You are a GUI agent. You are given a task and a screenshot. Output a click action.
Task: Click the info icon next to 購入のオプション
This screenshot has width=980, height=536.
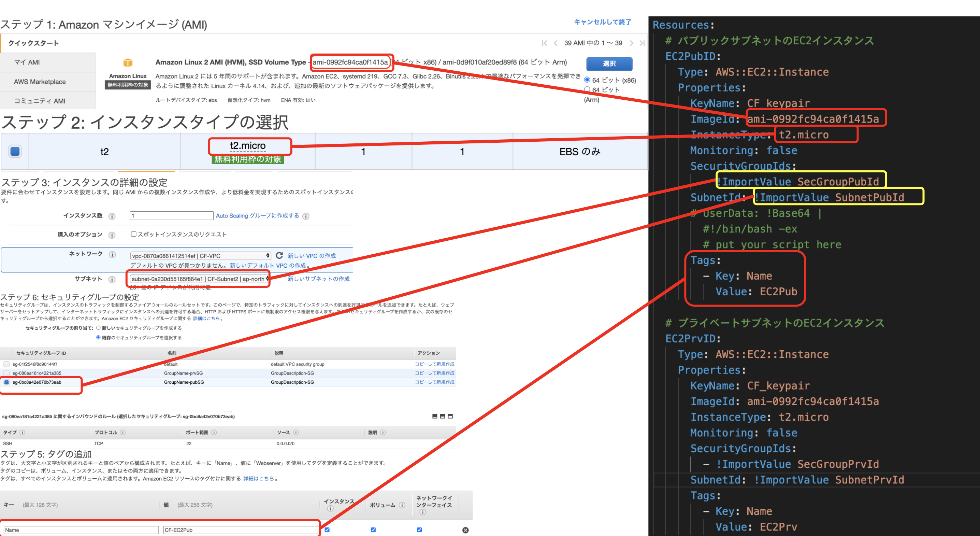point(112,235)
